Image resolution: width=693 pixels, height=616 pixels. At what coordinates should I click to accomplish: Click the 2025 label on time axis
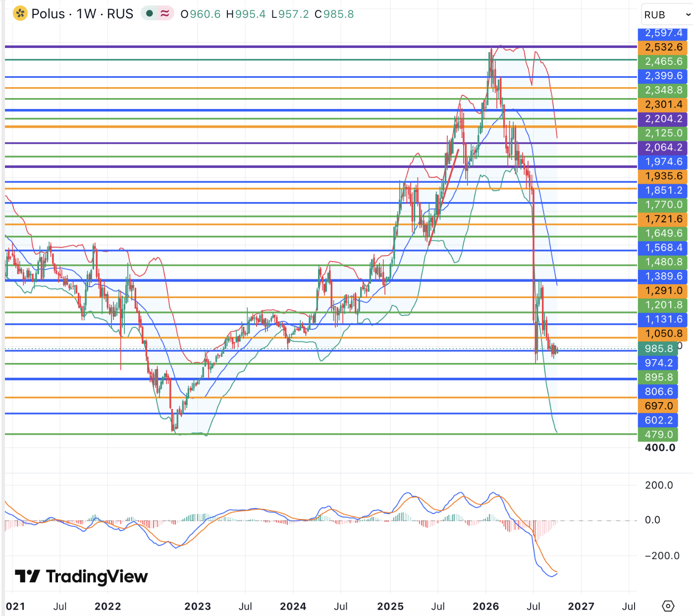(390, 607)
